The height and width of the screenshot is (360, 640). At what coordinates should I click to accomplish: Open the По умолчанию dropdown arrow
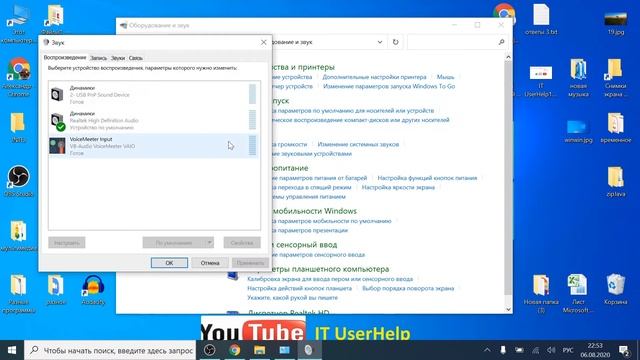tap(209, 243)
